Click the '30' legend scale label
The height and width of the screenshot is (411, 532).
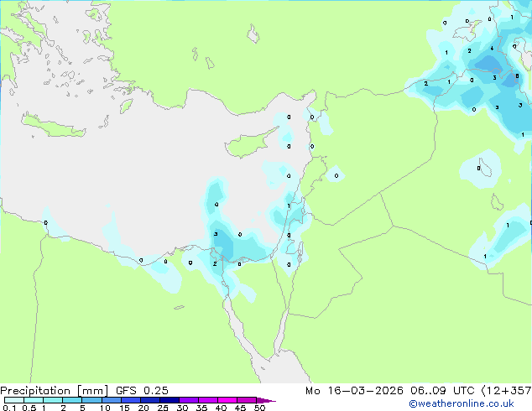tap(182, 408)
